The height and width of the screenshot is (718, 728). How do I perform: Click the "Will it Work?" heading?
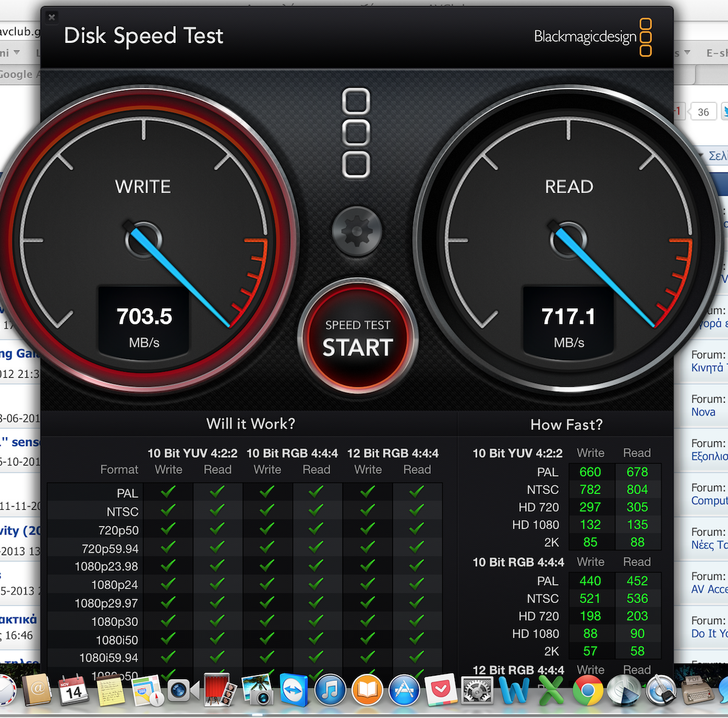(x=251, y=424)
